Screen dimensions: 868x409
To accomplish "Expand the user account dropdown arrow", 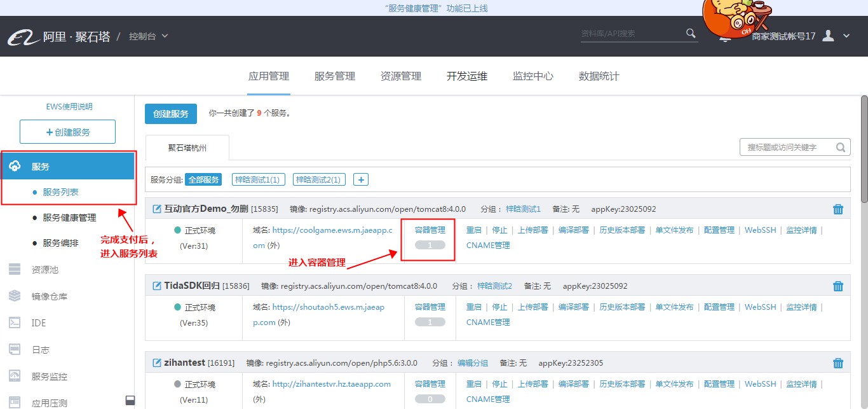I will pos(846,36).
